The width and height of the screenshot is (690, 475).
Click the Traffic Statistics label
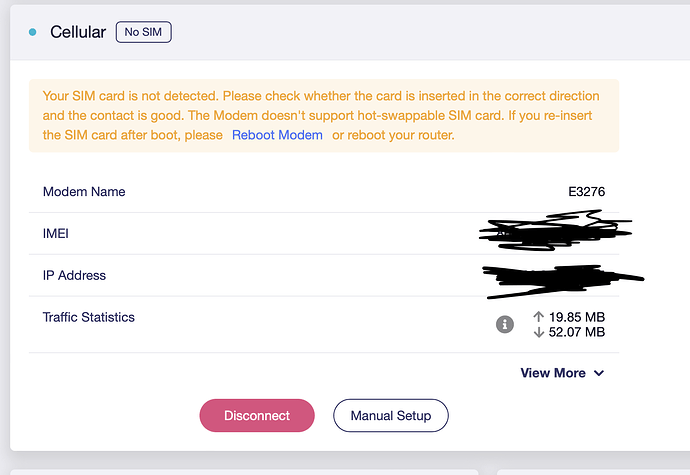88,317
